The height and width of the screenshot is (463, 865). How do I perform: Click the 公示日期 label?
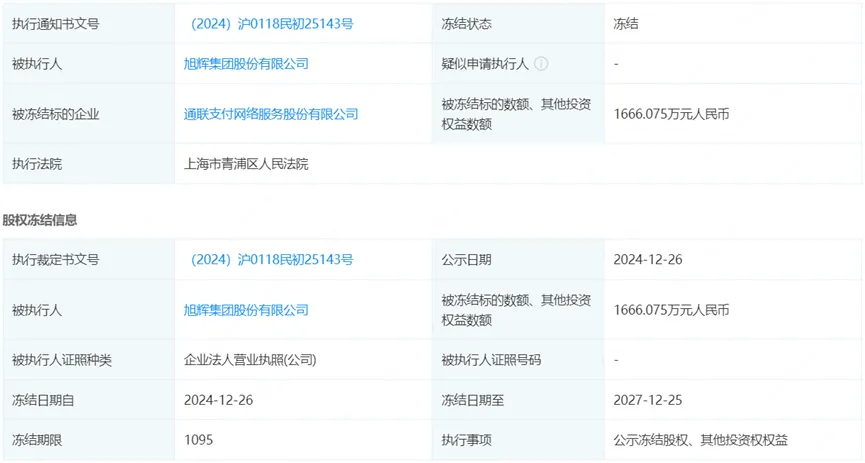(x=466, y=259)
